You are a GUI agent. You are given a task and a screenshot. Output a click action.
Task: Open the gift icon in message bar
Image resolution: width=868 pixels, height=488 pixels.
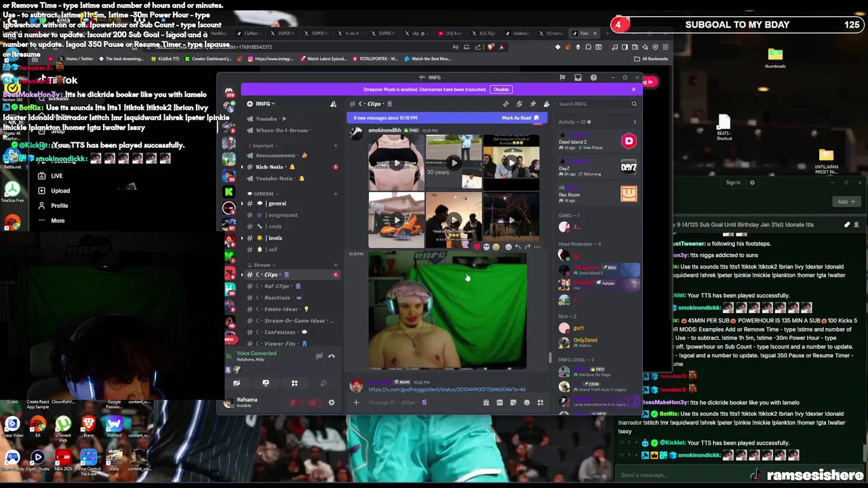point(486,403)
